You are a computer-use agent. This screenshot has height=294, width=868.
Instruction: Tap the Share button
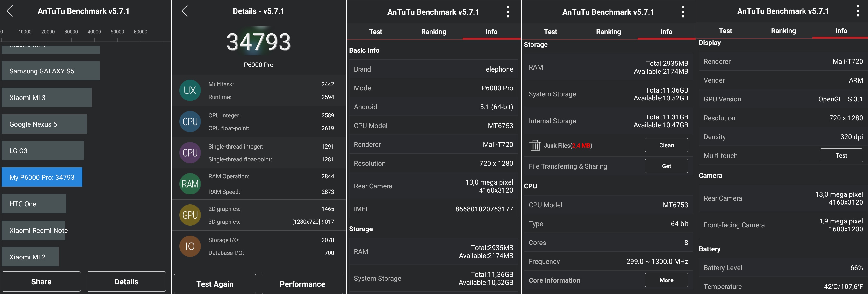41,281
